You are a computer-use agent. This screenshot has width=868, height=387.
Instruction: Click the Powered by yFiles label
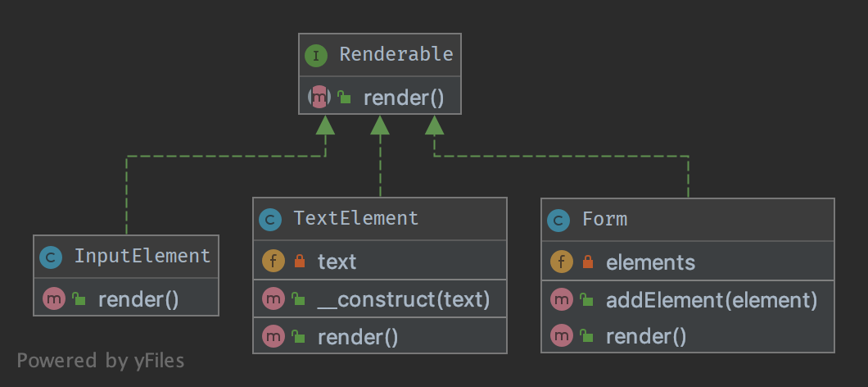101,361
